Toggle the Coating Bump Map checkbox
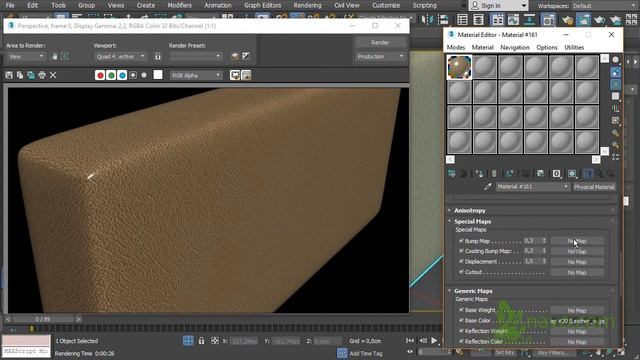This screenshot has width=640, height=360. point(461,251)
